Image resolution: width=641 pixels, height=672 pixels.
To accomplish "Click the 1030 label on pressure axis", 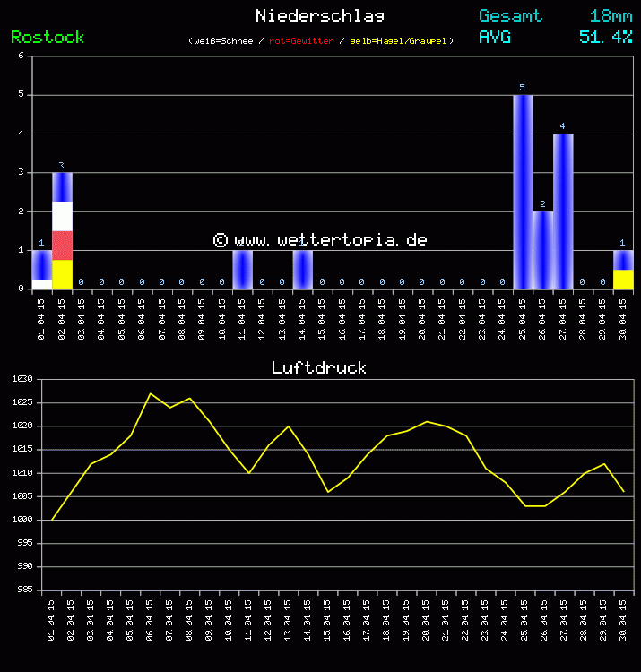I will (x=22, y=379).
